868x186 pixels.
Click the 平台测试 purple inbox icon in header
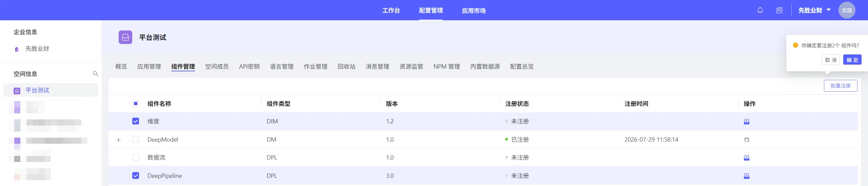(x=125, y=37)
